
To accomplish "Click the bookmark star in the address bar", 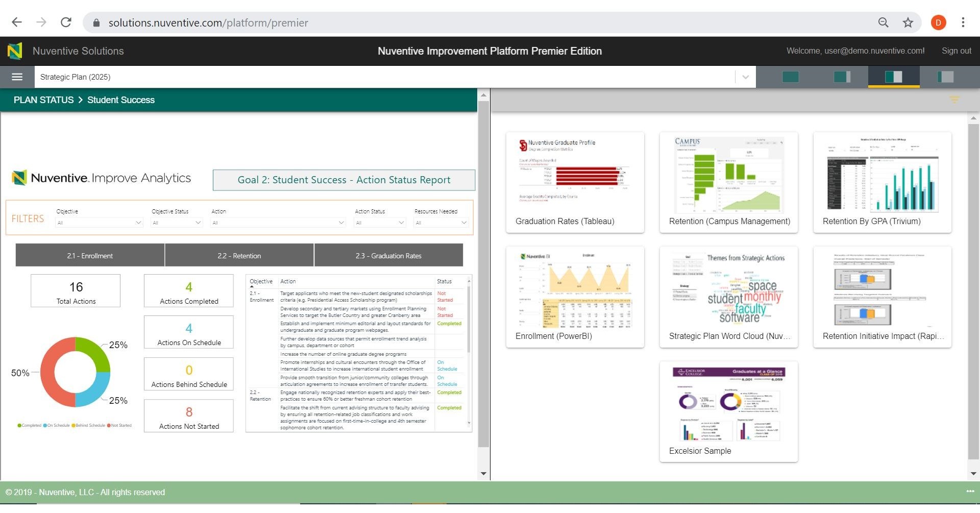I will pos(908,22).
